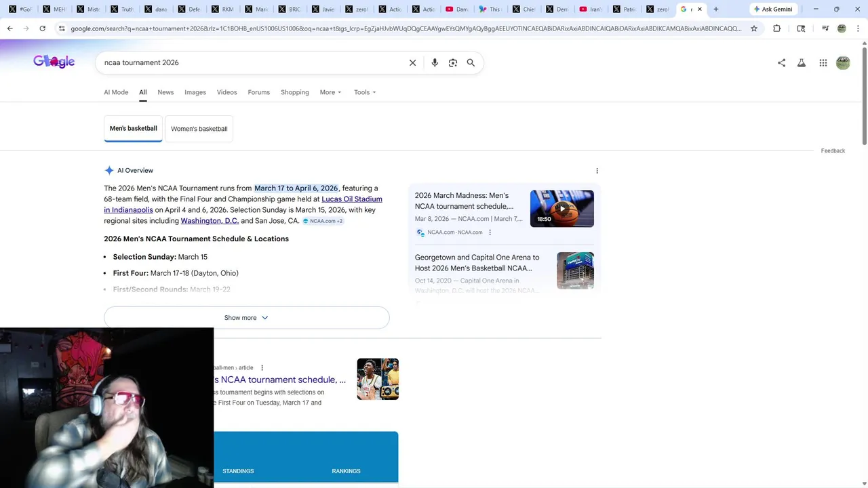Close the active Google search tab

tap(700, 9)
